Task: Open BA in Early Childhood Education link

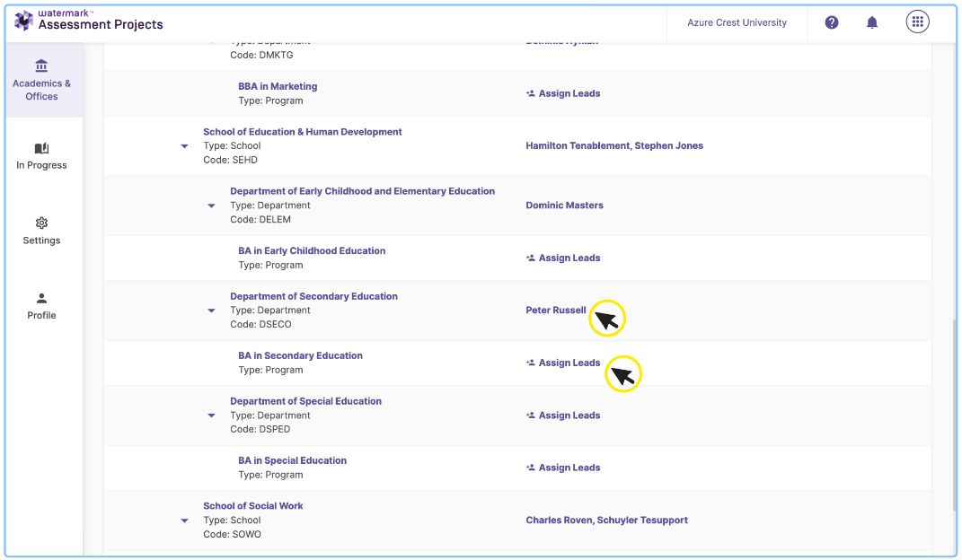Action: coord(312,250)
